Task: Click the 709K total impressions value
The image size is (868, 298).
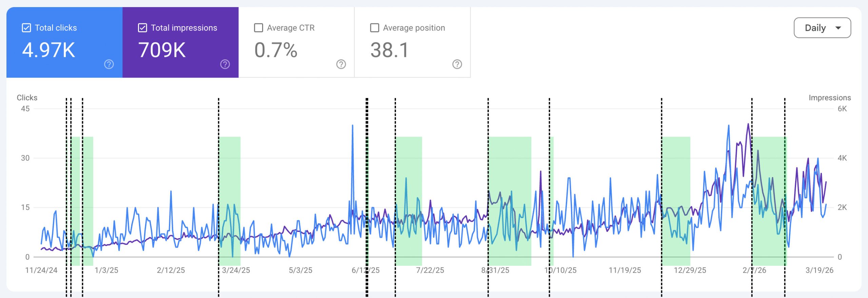Action: coord(162,50)
